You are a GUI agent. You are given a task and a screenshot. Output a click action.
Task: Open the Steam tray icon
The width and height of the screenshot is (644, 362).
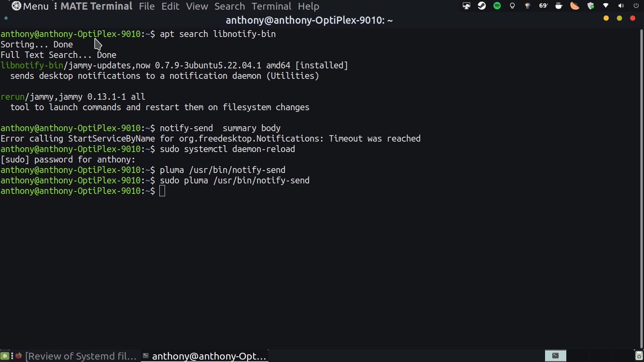coord(482,6)
